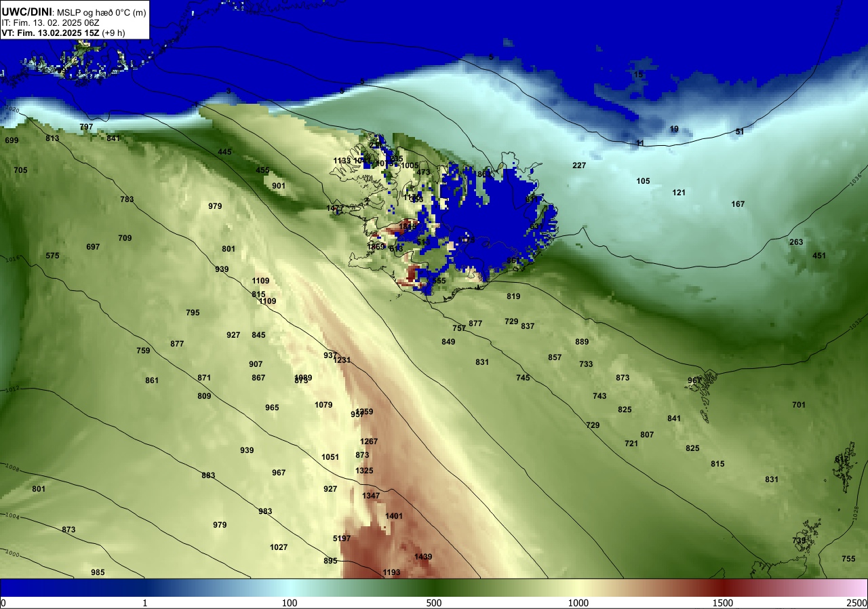Click the map value 227

point(579,165)
